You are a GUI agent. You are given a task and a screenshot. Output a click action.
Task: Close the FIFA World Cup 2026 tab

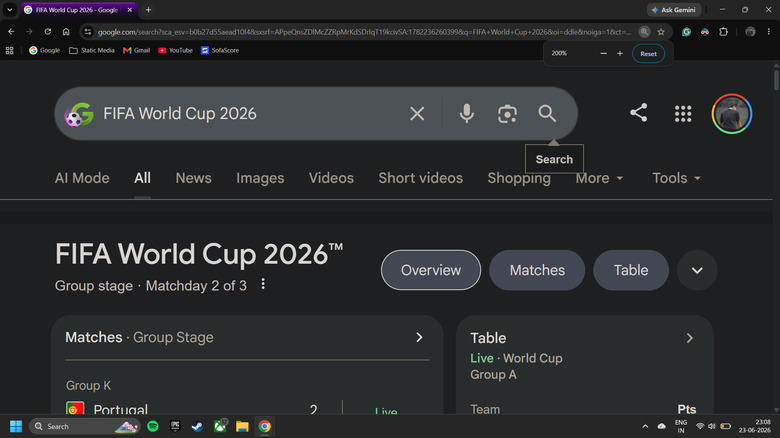(x=130, y=9)
